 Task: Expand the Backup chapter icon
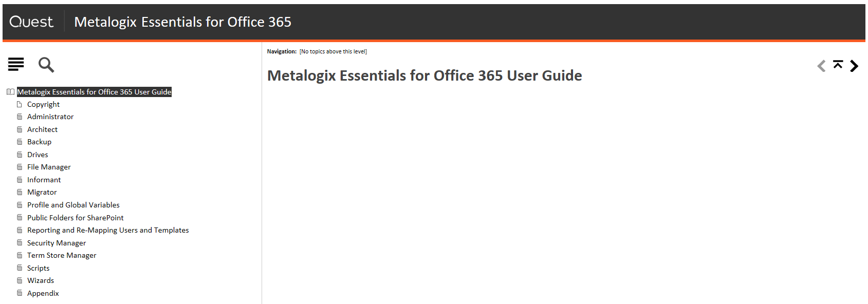pos(20,142)
